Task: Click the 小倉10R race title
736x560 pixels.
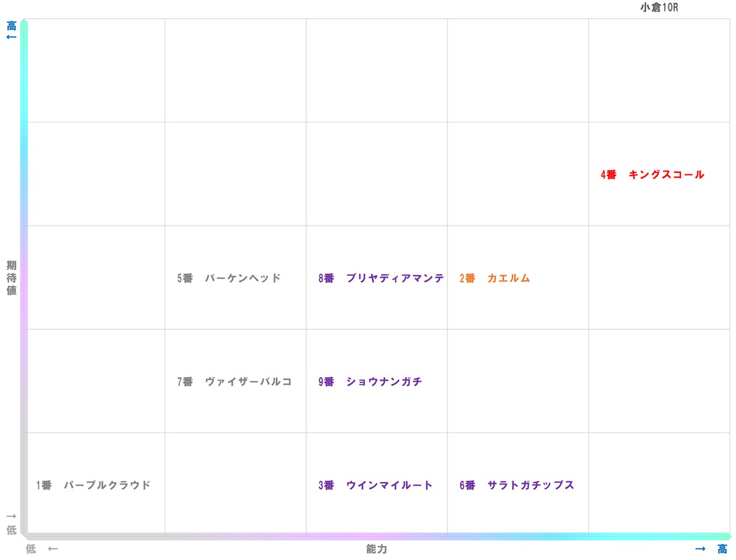Action: (659, 7)
